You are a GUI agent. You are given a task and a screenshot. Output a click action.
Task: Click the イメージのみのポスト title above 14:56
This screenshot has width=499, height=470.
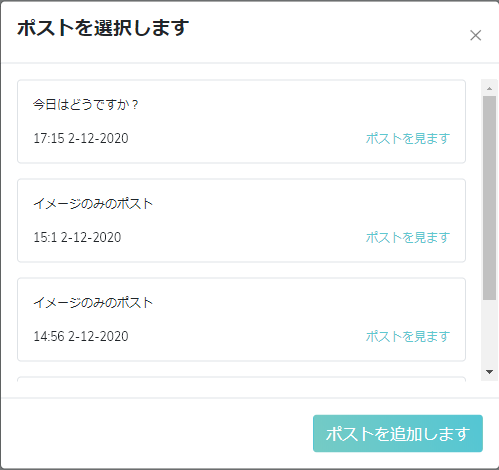[x=93, y=303]
